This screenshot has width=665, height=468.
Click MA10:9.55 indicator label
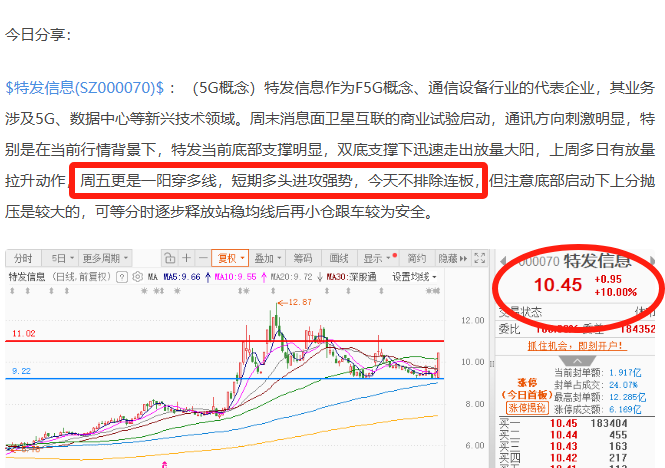[x=235, y=277]
